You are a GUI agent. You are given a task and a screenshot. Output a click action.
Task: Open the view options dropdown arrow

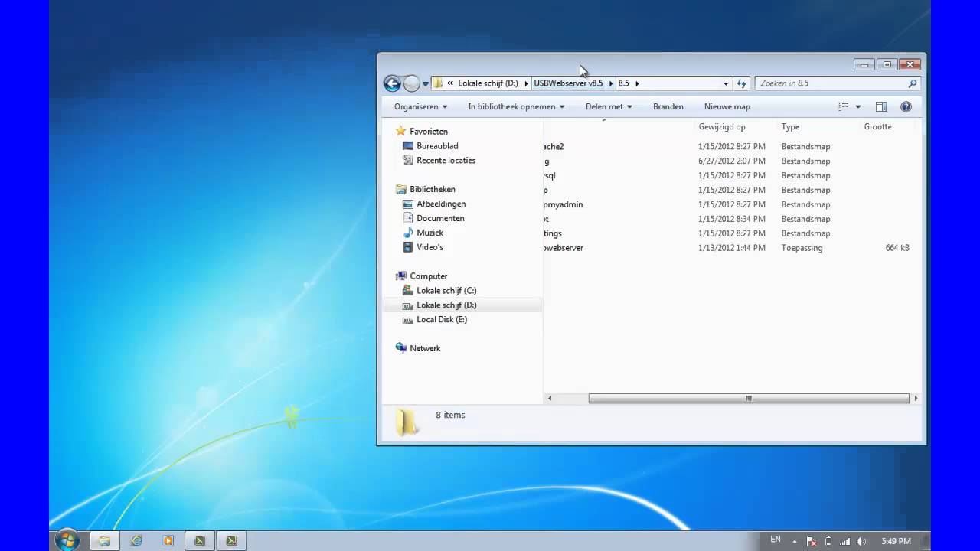coord(858,106)
